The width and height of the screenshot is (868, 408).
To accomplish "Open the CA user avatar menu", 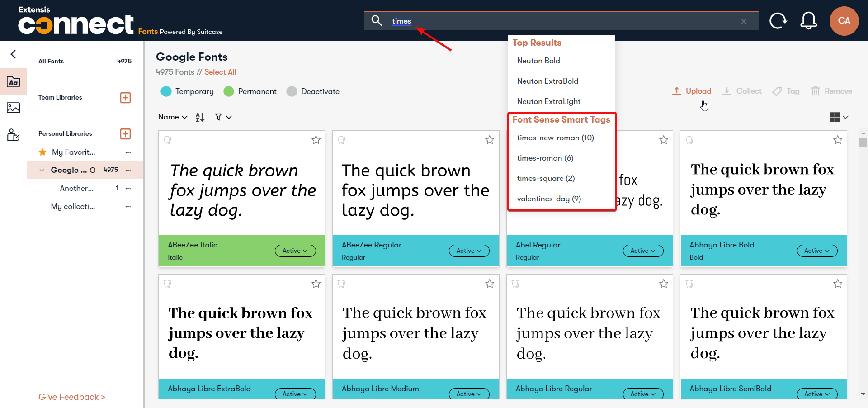I will [x=844, y=21].
